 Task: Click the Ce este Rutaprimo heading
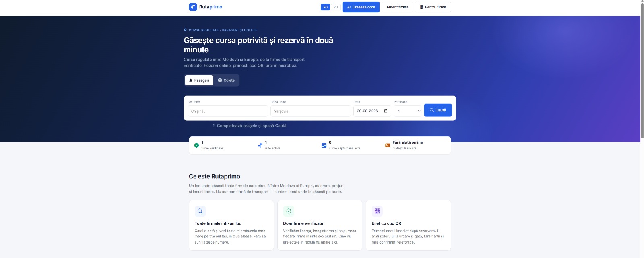pyautogui.click(x=215, y=176)
